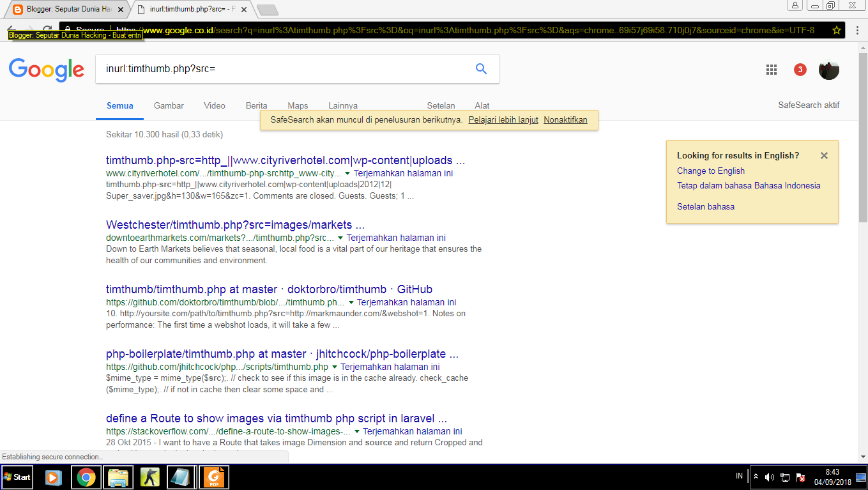
Task: Click the Windows Start button
Action: (17, 477)
